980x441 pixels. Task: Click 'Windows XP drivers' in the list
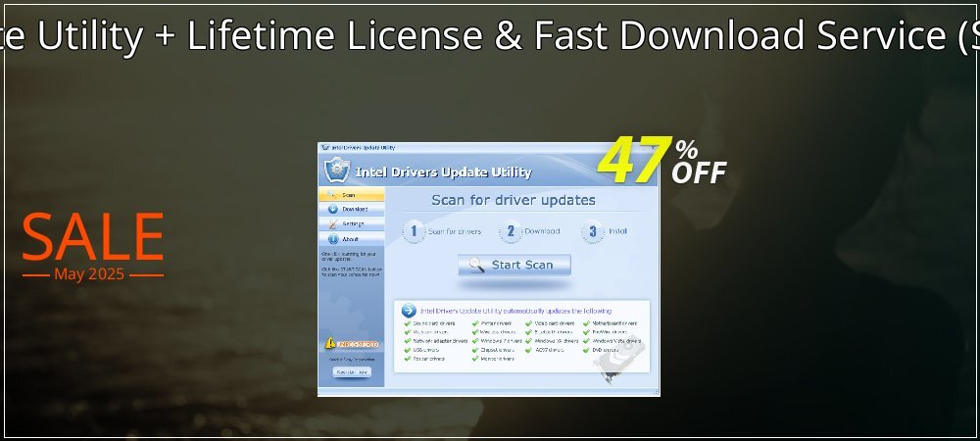coord(557,341)
